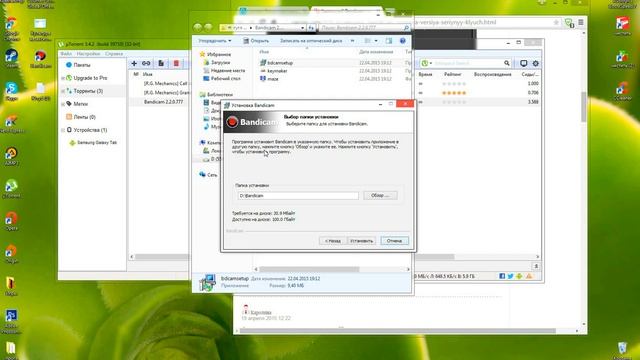Click red Remove Torrent trash icon
This screenshot has height=360, width=640.
(176, 63)
